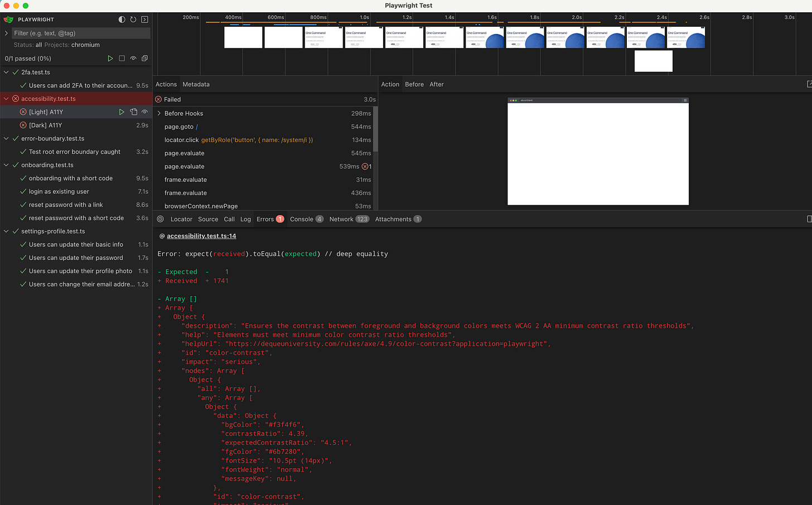Switch to the Actions tab
This screenshot has width=812, height=505.
coord(166,84)
